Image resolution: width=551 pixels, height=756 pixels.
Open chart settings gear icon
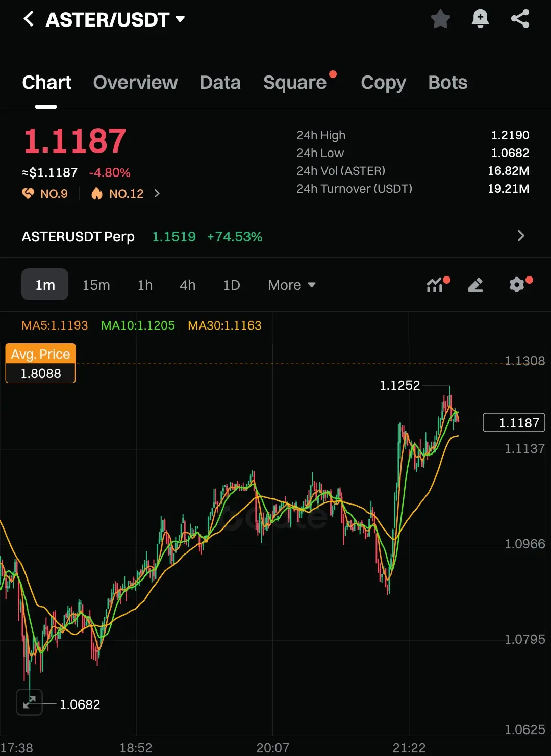click(x=517, y=285)
